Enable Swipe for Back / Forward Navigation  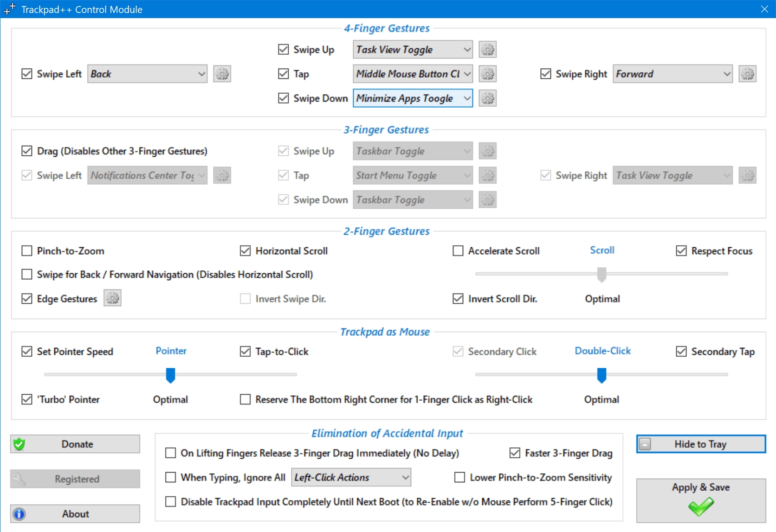27,275
